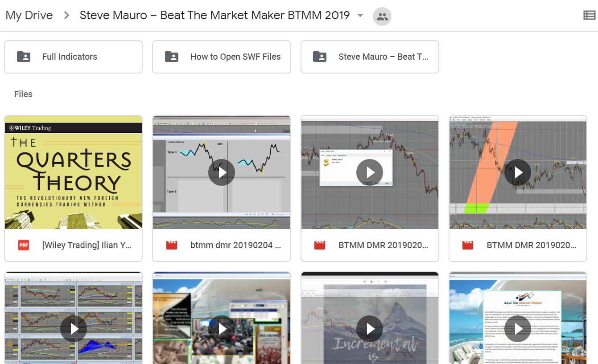
Task: Open the How to Open SWF Files folder
Action: tap(222, 57)
